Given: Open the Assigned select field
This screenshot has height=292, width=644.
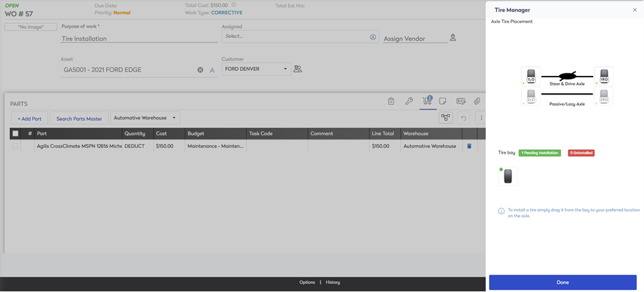Looking at the screenshot, I should (296, 37).
